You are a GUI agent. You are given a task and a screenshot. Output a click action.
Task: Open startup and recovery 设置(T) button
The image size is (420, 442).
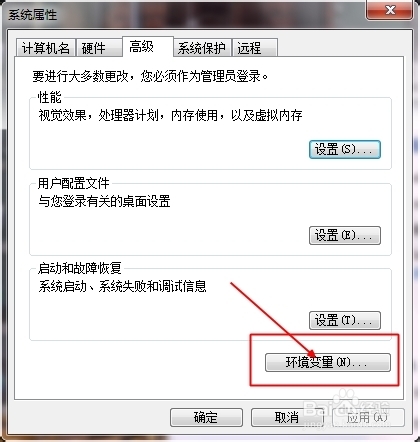coord(345,320)
